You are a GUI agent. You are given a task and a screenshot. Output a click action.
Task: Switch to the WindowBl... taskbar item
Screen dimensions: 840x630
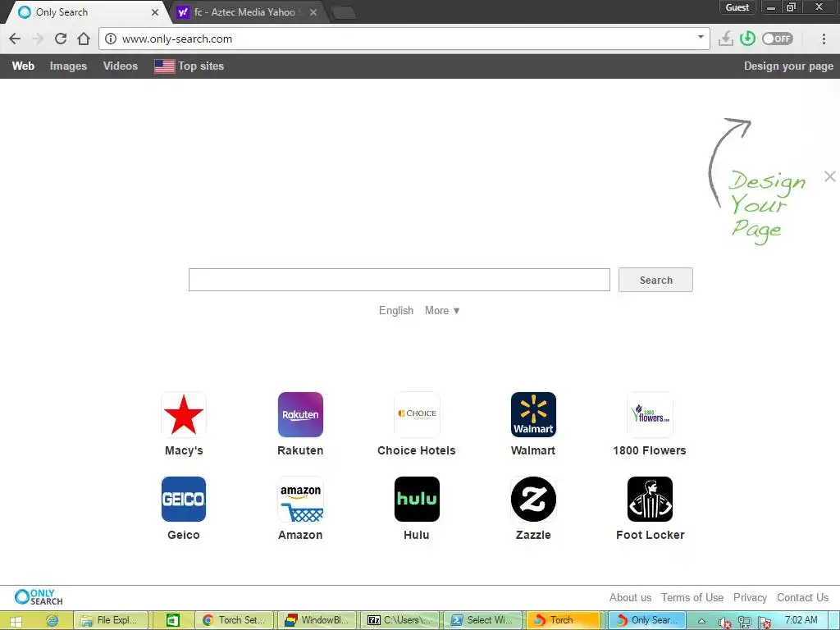(317, 620)
